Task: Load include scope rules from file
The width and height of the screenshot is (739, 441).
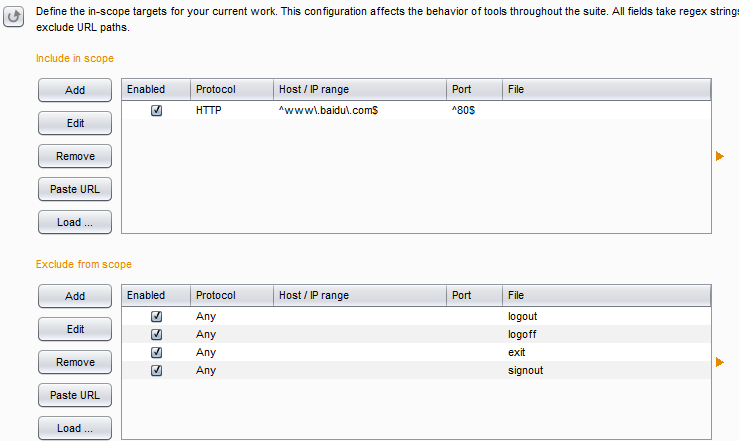Action: click(75, 222)
